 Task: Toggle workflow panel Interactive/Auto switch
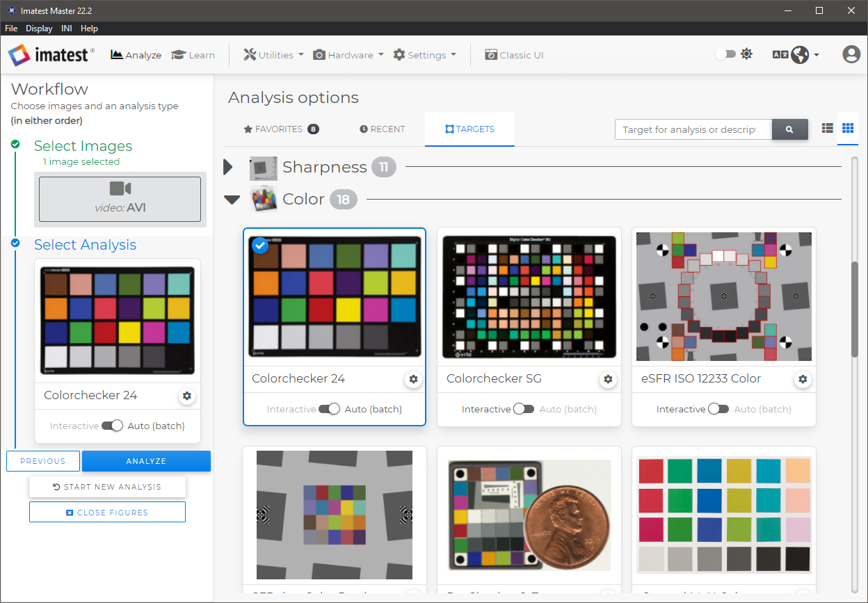112,426
